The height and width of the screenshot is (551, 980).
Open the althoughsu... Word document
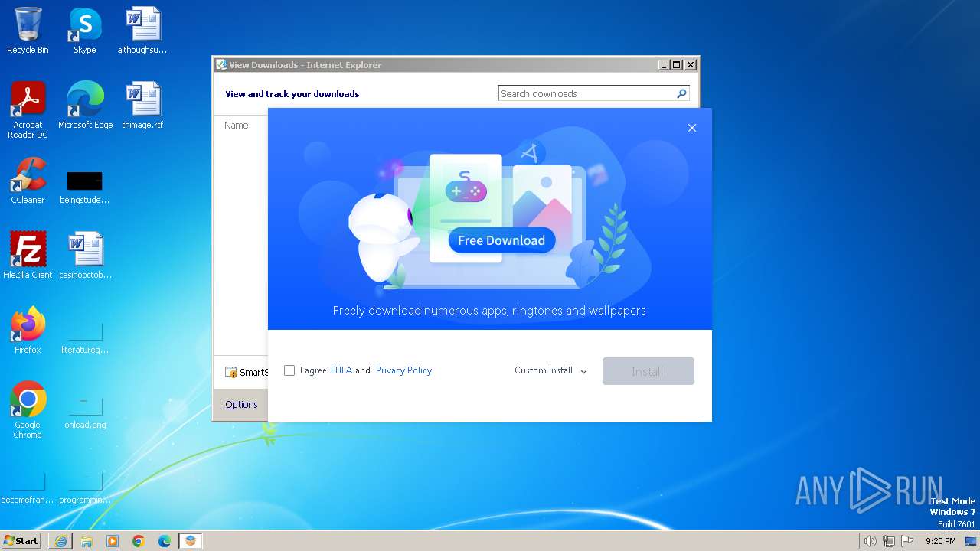tap(142, 31)
